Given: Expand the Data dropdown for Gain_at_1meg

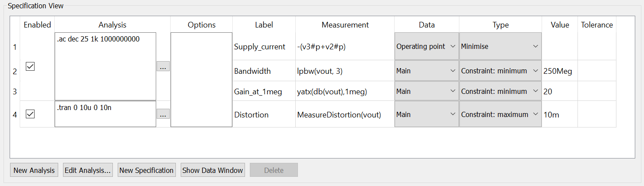Looking at the screenshot, I should [427, 91].
